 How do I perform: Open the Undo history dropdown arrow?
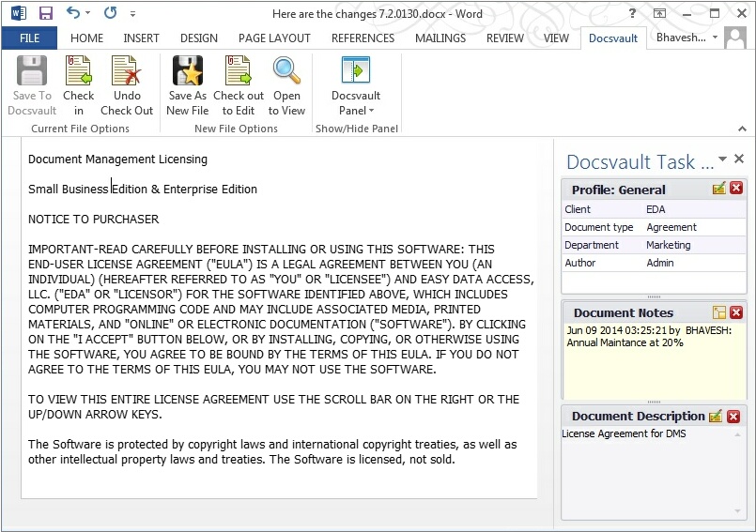pos(87,13)
